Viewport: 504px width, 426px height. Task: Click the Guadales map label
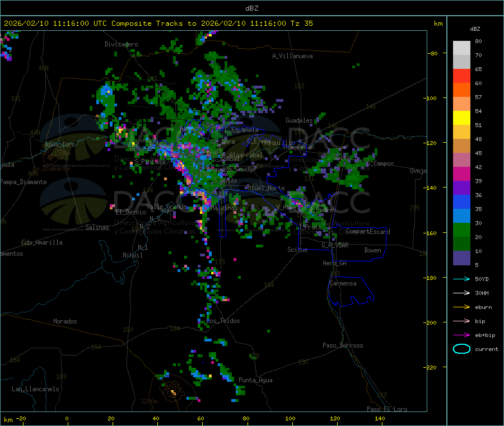[x=299, y=120]
